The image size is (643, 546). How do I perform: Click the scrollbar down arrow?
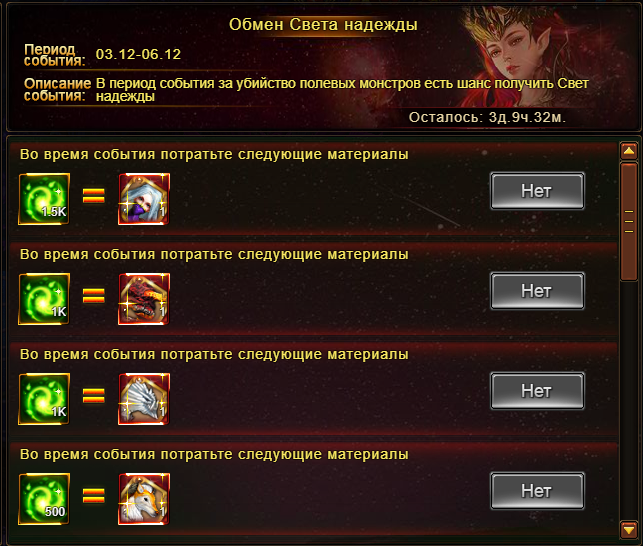pos(629,530)
